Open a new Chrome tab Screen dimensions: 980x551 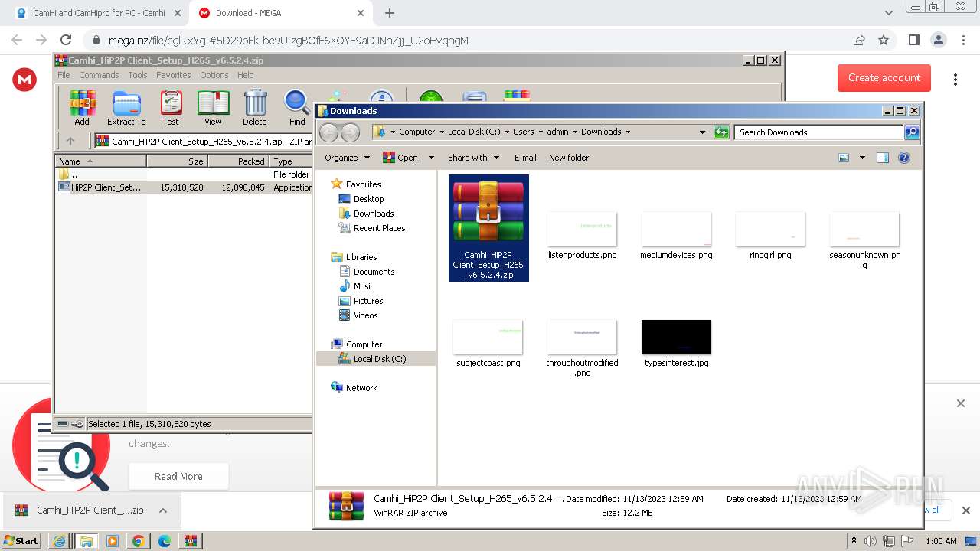tap(389, 13)
